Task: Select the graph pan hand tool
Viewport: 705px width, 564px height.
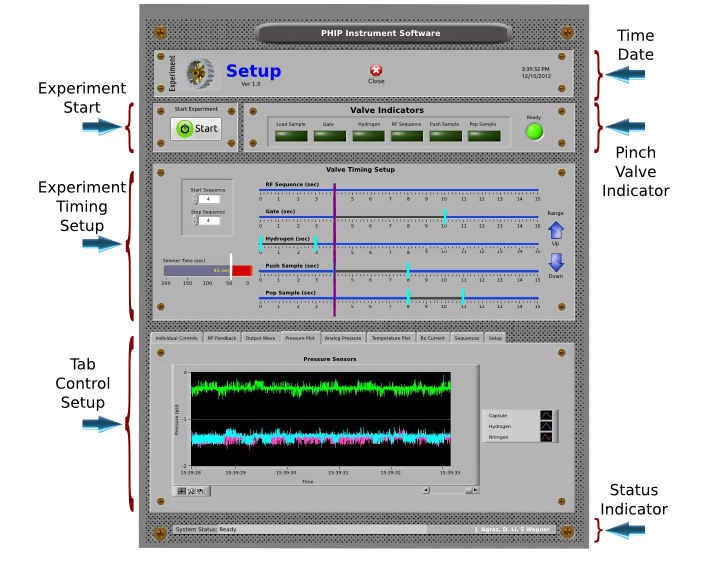Action: (x=200, y=491)
